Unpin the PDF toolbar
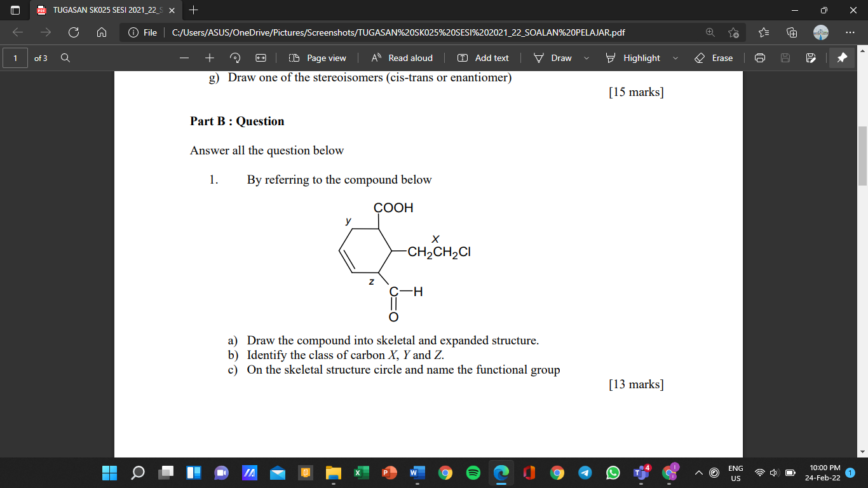The height and width of the screenshot is (488, 868). coord(842,58)
